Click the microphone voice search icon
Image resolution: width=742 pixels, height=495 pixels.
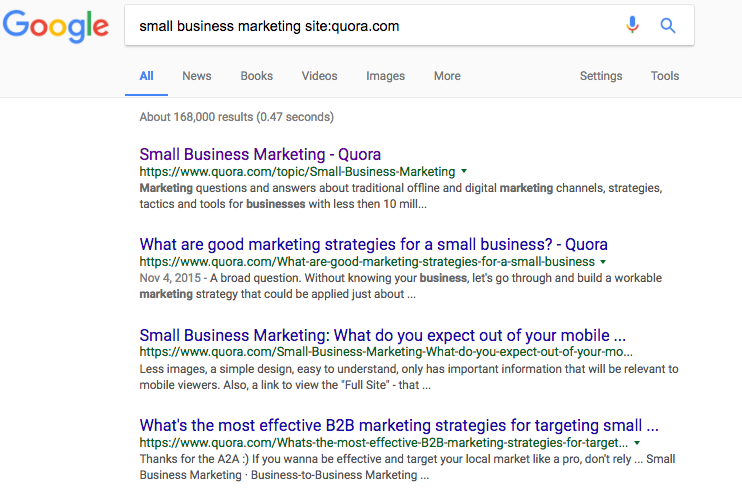coord(632,25)
